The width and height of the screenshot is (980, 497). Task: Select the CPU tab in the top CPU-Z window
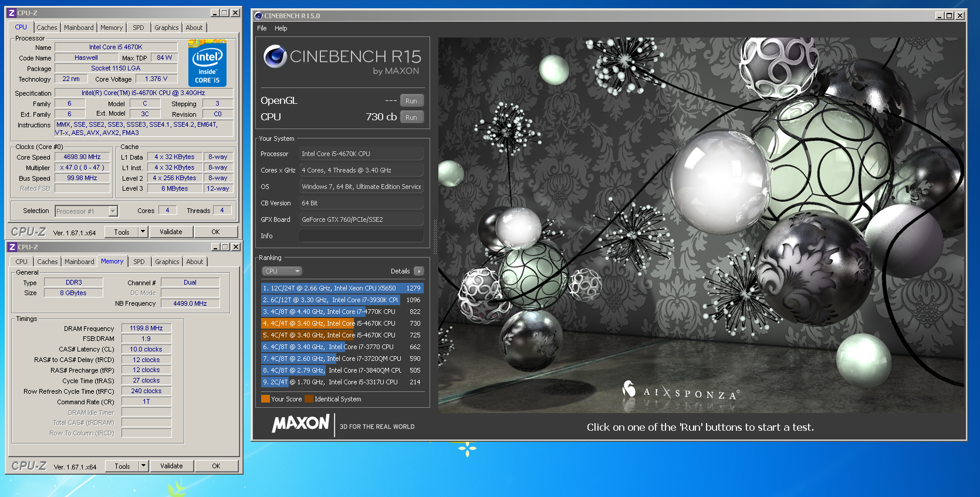click(21, 27)
